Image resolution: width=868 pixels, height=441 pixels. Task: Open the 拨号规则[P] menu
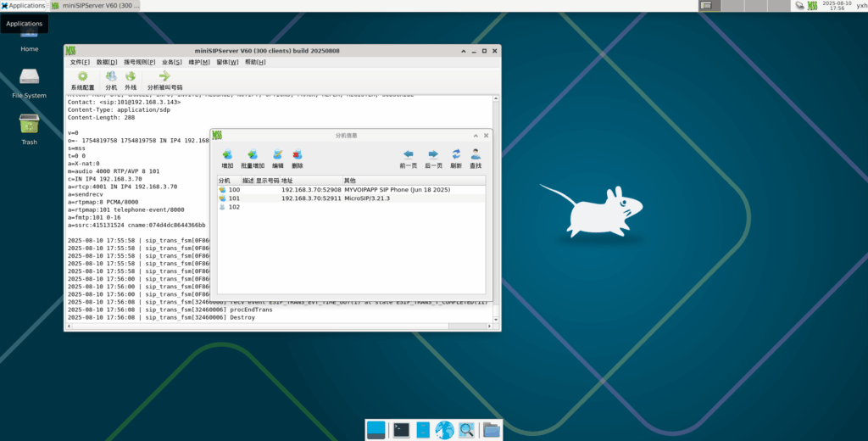[140, 62]
